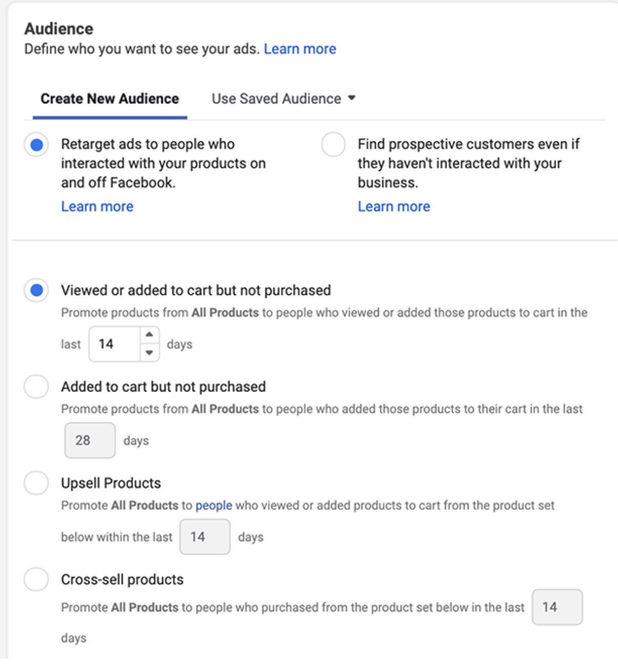
Task: Select Find prospective customers radio option
Action: [333, 145]
